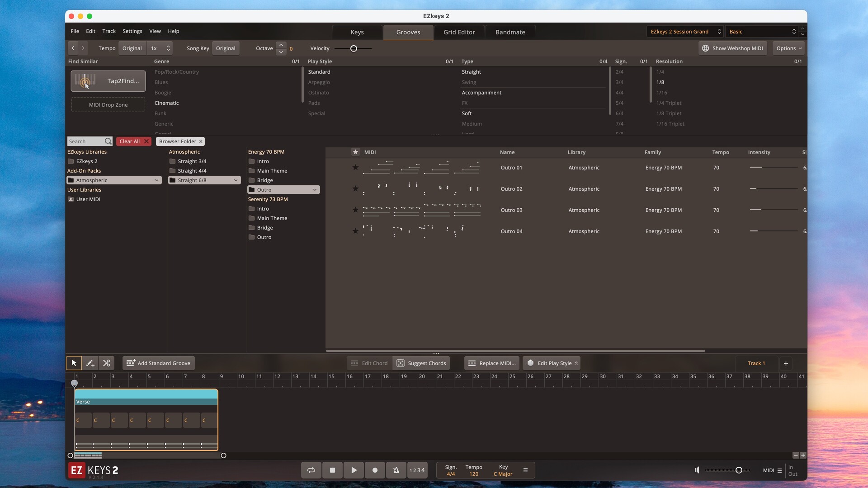Image resolution: width=868 pixels, height=488 pixels.
Task: Add a new track with plus
Action: click(x=786, y=363)
